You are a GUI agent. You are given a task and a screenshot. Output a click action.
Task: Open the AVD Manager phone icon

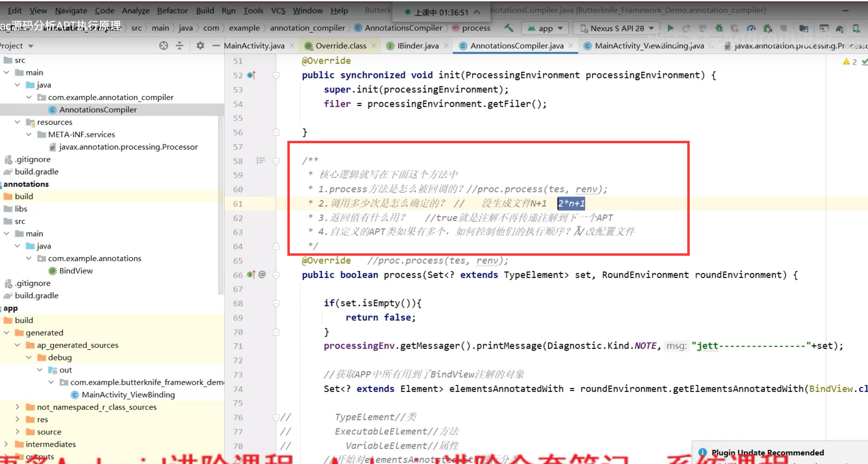click(856, 28)
